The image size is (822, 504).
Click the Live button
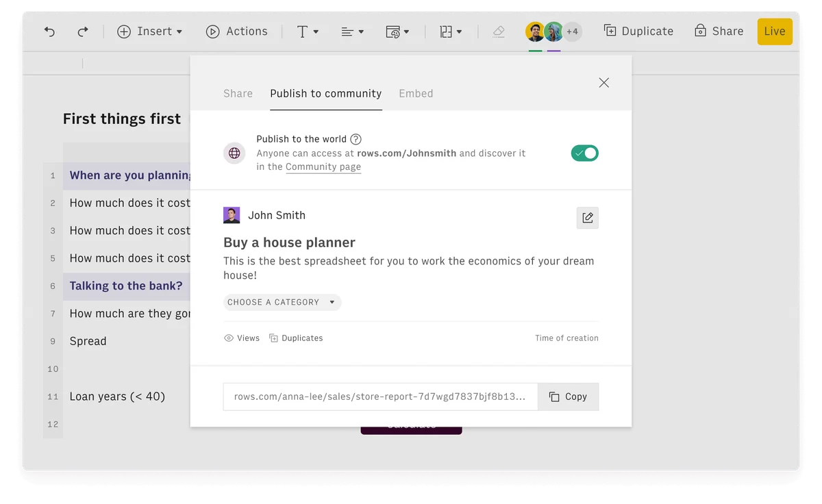click(x=775, y=31)
